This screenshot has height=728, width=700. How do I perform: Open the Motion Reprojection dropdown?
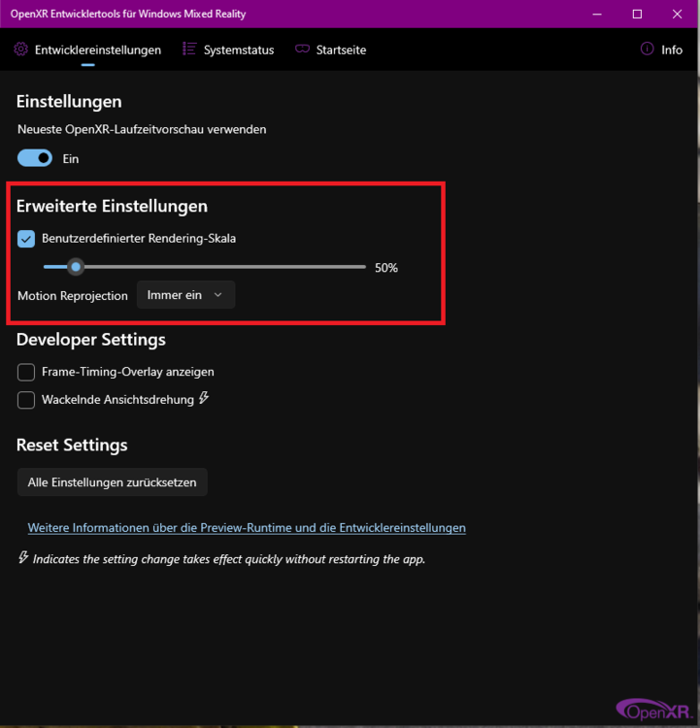(x=185, y=295)
